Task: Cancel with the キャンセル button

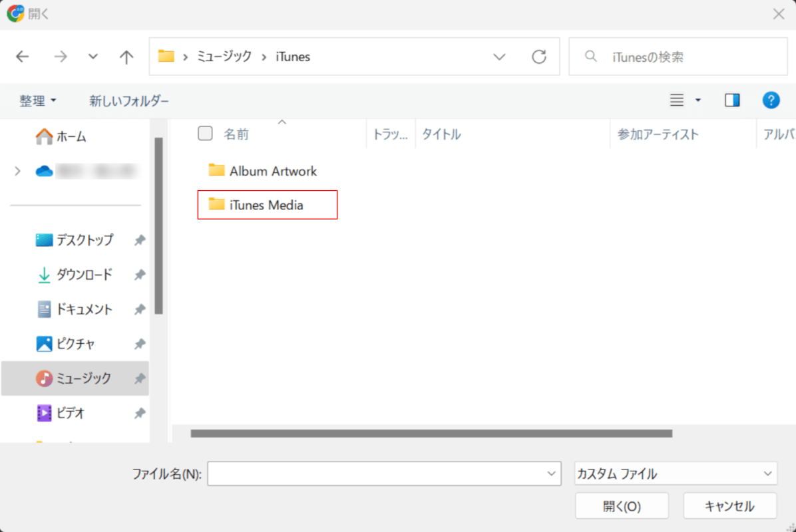Action: 729,505
